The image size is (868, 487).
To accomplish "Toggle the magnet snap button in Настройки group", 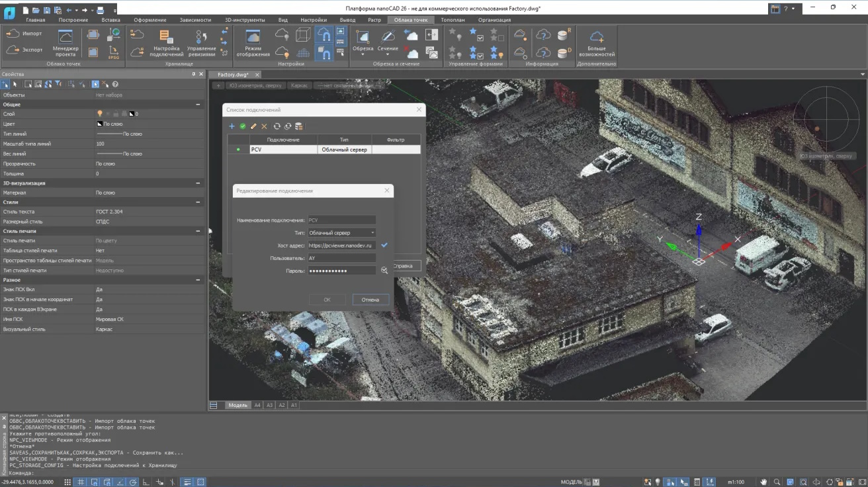I will point(324,34).
